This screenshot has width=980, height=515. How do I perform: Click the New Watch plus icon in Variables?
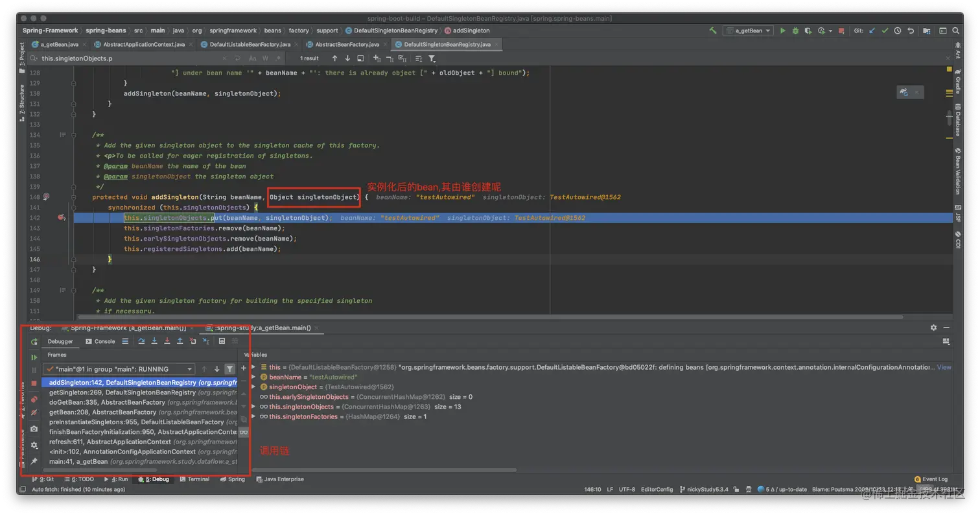pos(244,368)
